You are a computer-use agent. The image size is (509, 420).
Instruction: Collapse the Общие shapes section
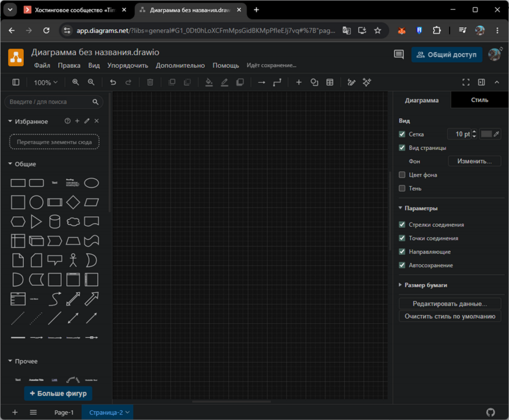22,164
